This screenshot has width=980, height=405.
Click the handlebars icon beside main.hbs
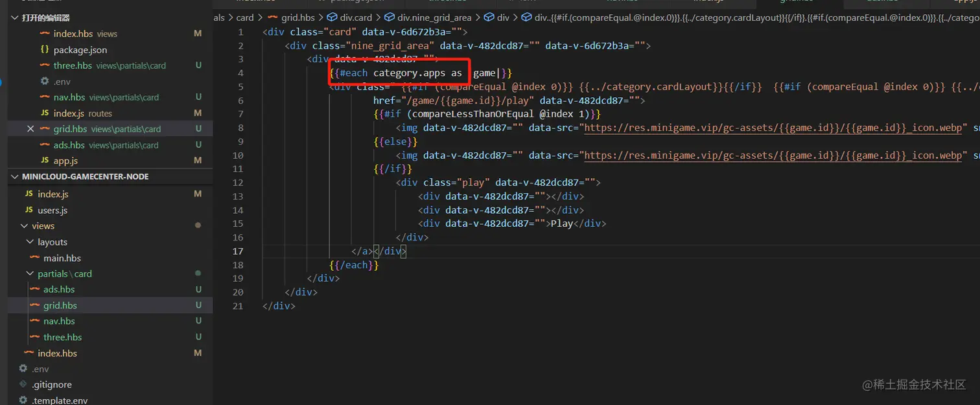34,258
